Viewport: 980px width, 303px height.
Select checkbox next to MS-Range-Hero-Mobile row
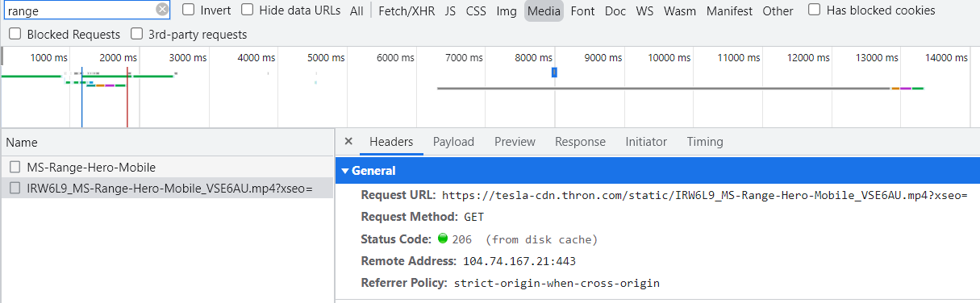[x=15, y=167]
